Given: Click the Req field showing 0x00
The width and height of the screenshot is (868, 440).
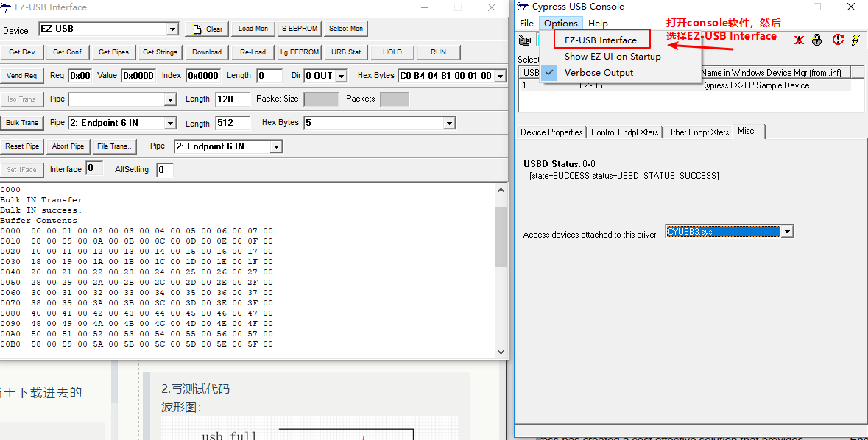Looking at the screenshot, I should click(80, 76).
